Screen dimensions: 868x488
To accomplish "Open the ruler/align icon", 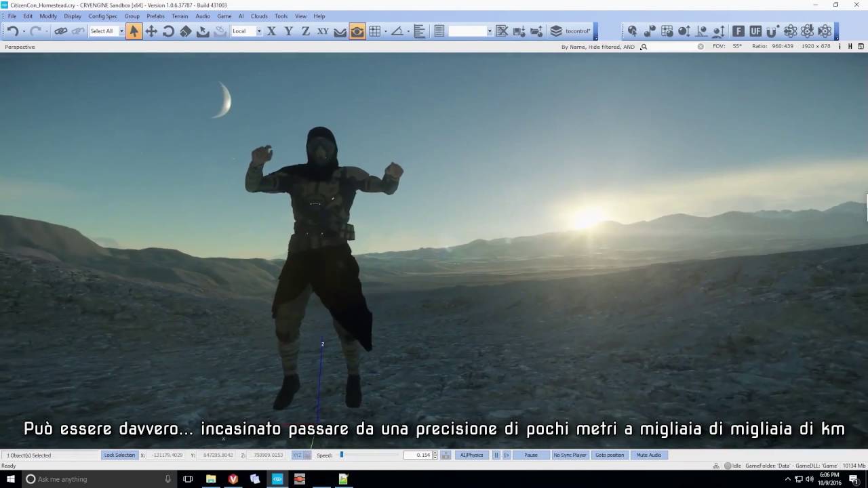I will [419, 31].
